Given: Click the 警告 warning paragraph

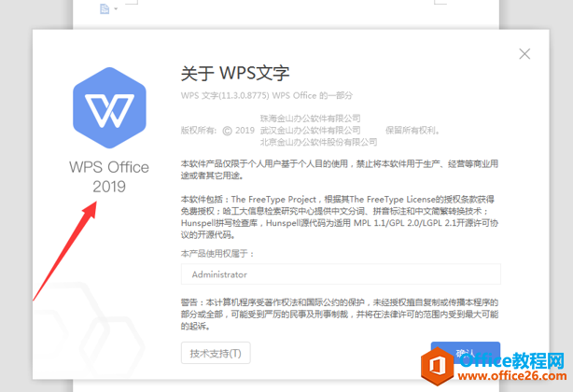Looking at the screenshot, I should pos(340,315).
